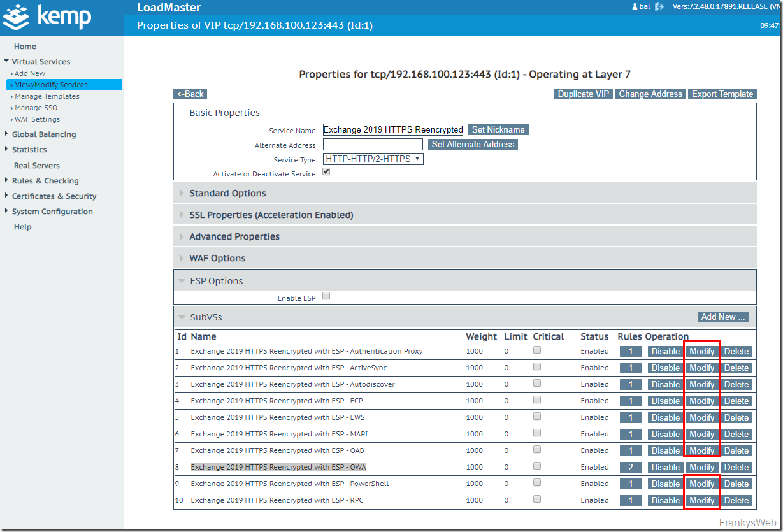This screenshot has width=783, height=532.
Task: Click Modify for the OWA SubVS
Action: [701, 467]
